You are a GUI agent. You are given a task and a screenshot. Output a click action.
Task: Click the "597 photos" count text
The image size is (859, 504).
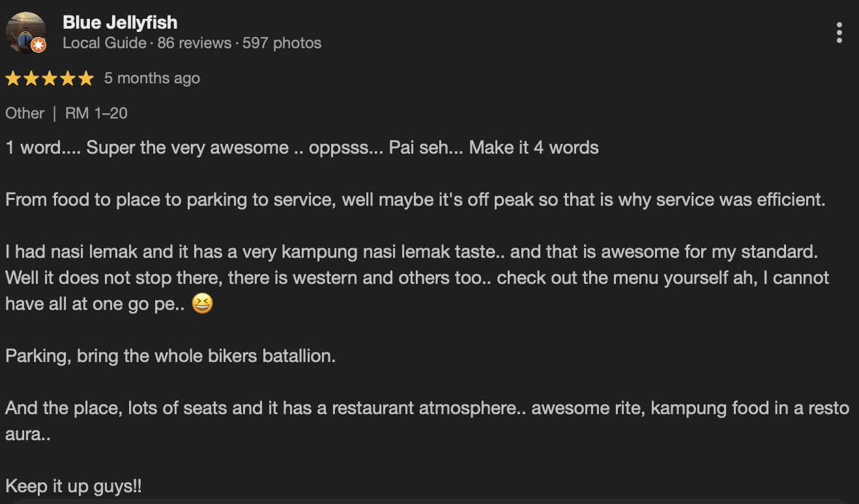tap(282, 44)
